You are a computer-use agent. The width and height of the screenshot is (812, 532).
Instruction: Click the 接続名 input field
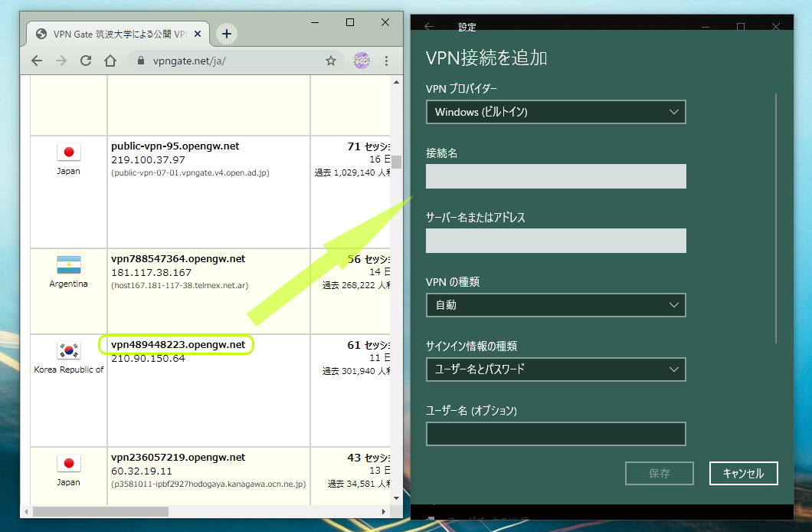click(x=555, y=176)
